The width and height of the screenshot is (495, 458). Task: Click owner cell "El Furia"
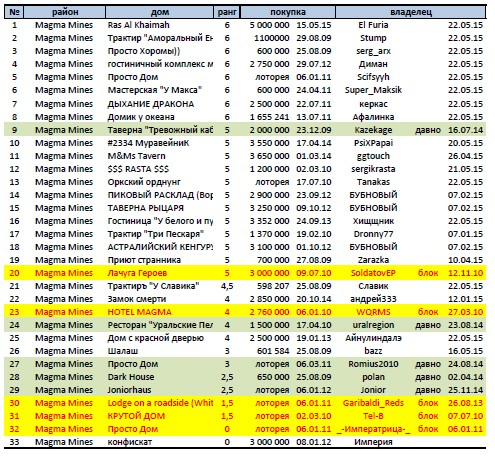(x=373, y=25)
